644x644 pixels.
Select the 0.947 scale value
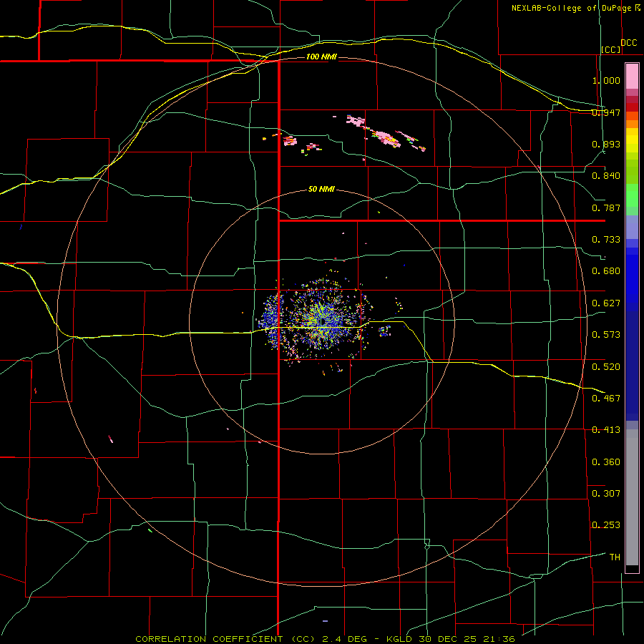point(606,112)
